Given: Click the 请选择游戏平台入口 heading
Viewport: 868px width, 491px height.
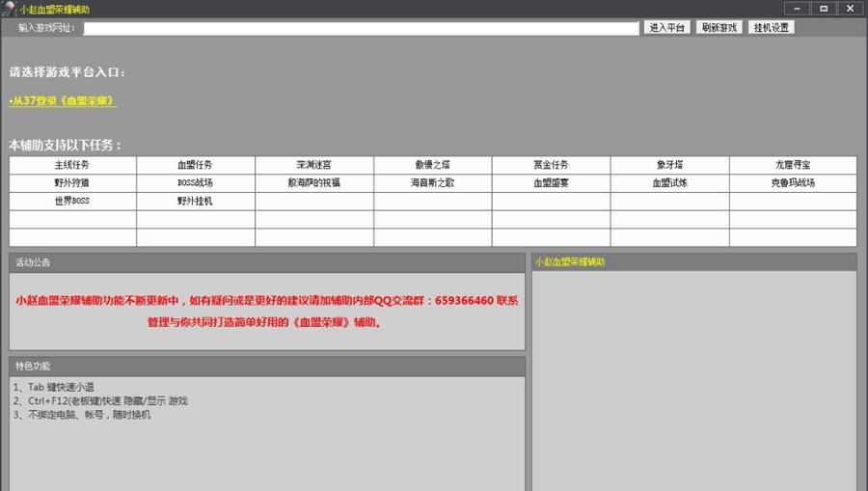Looking at the screenshot, I should 67,72.
